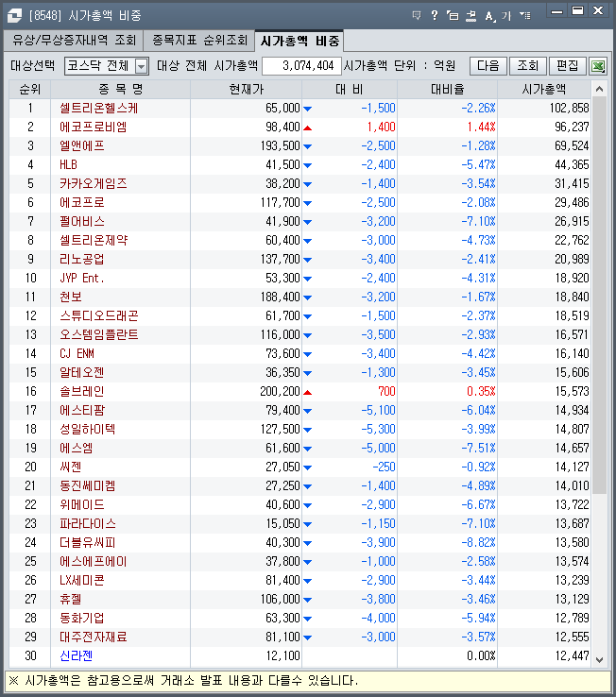Minimize the 시가총액 비중 window
Image resolution: width=616 pixels, height=697 pixels.
[x=556, y=11]
